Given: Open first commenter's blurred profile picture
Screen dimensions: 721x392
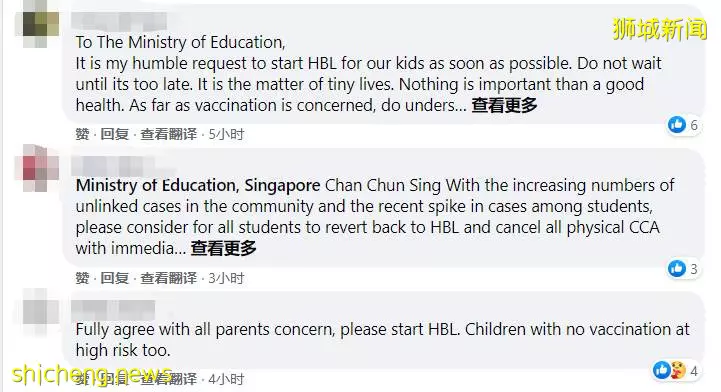Looking at the screenshot, I should coord(41,24).
